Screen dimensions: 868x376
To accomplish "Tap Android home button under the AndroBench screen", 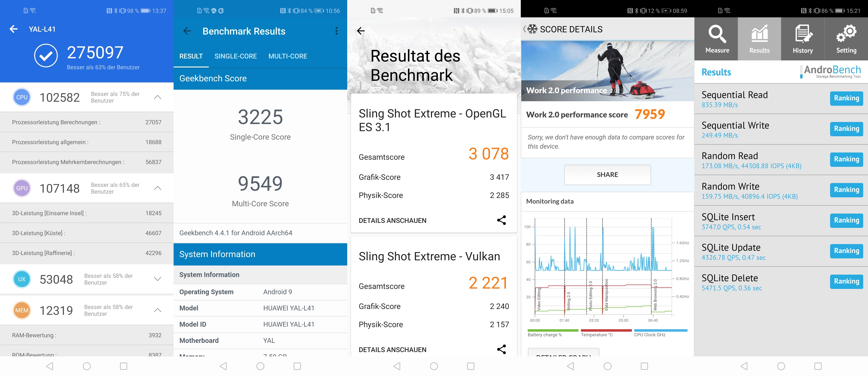I will tap(781, 366).
